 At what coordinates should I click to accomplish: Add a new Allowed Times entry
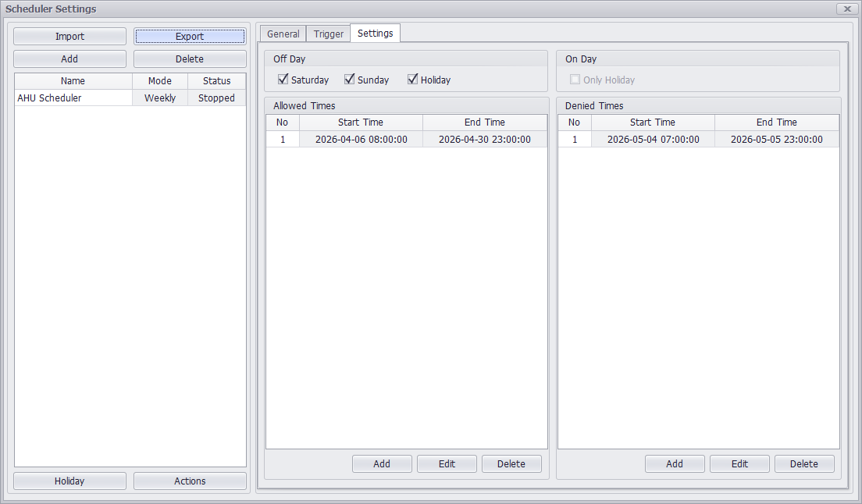click(x=382, y=464)
